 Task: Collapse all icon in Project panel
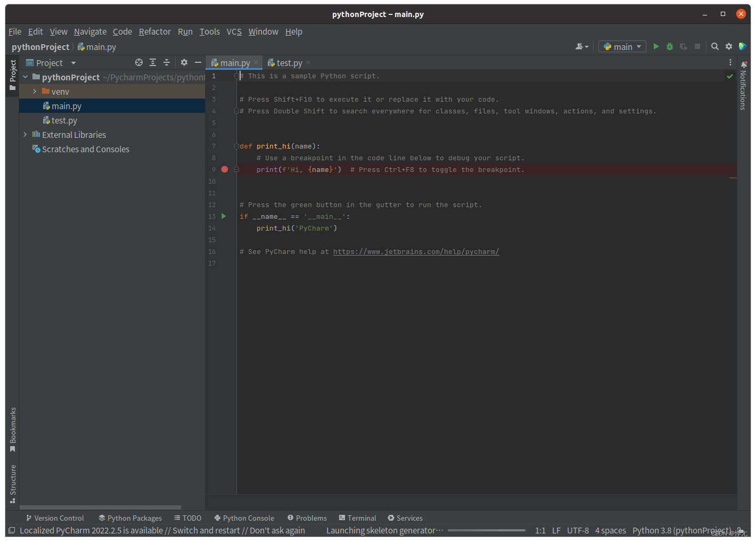(167, 62)
